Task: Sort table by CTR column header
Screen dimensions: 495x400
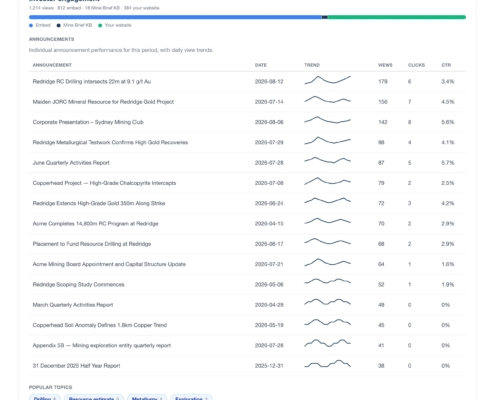Action: point(446,65)
